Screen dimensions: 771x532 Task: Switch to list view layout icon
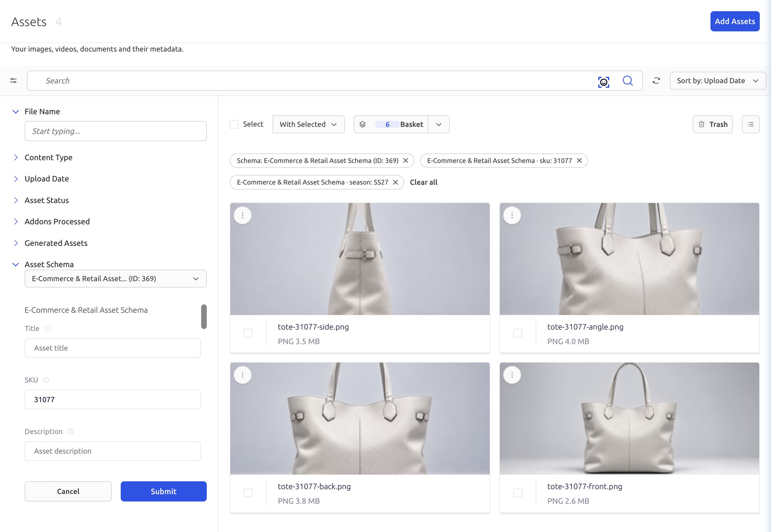point(751,124)
